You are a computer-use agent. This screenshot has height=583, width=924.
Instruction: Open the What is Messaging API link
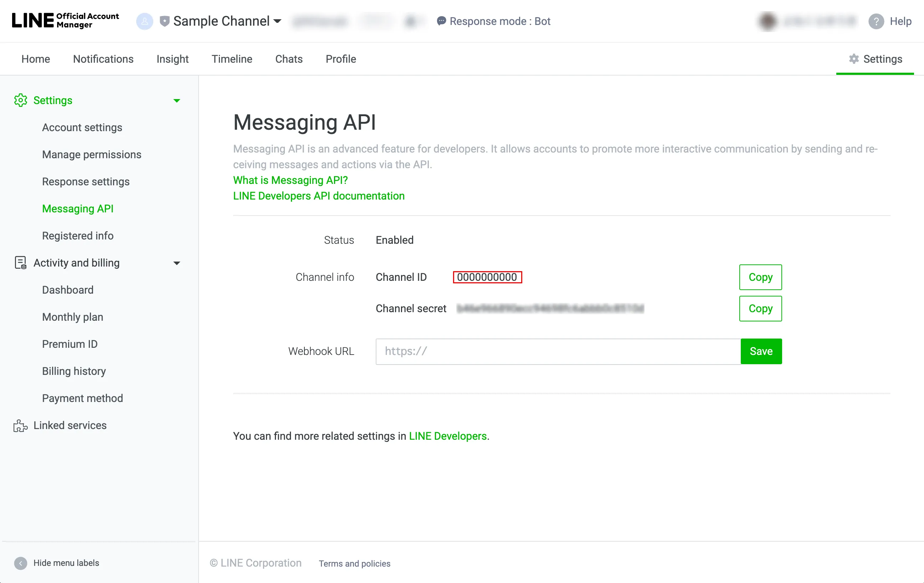pyautogui.click(x=290, y=180)
